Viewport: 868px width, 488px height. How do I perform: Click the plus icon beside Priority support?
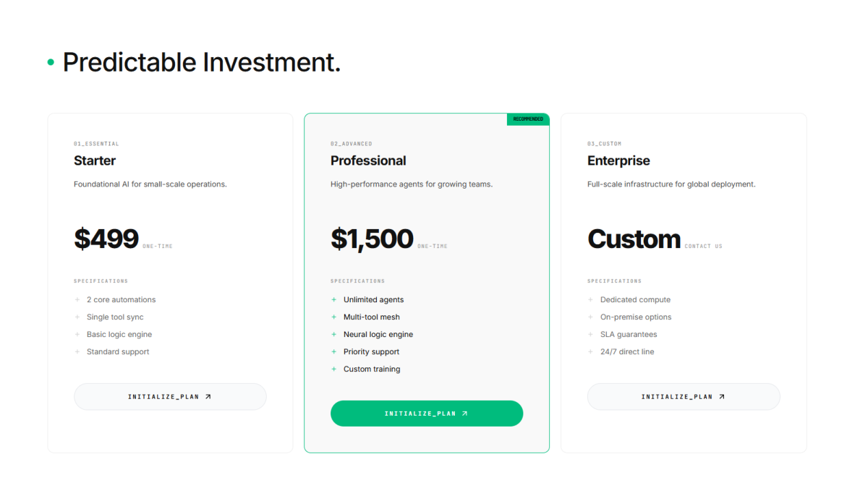tap(334, 351)
